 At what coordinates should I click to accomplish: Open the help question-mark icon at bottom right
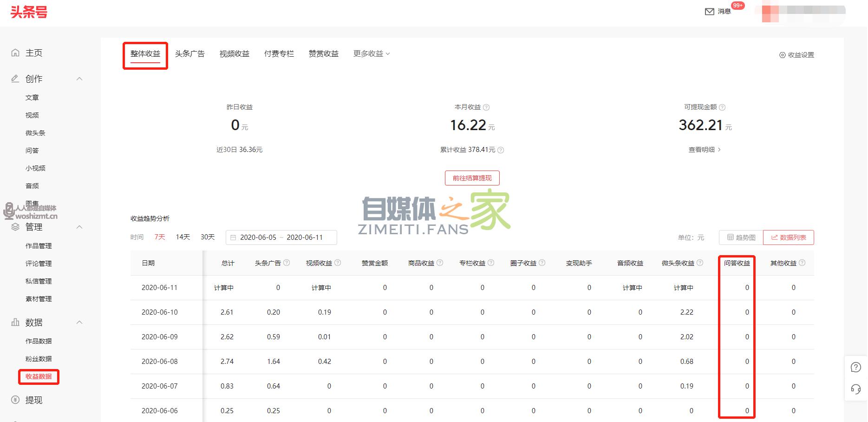click(x=856, y=367)
